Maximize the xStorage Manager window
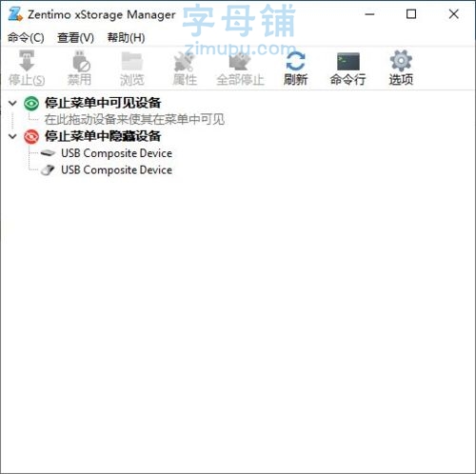 [x=411, y=14]
